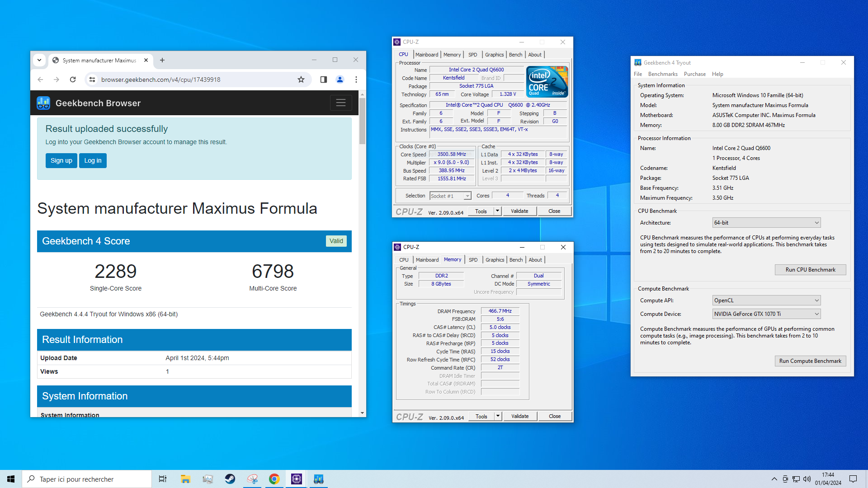The image size is (868, 488).
Task: Click Close button in bottom CPU-Z
Action: click(x=555, y=416)
